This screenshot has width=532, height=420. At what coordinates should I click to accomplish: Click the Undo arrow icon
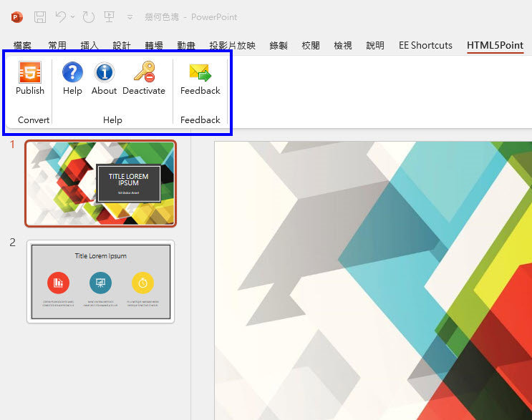[61, 16]
